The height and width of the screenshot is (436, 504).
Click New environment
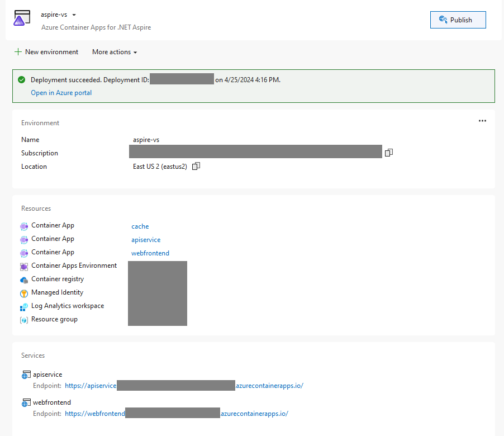click(x=46, y=51)
